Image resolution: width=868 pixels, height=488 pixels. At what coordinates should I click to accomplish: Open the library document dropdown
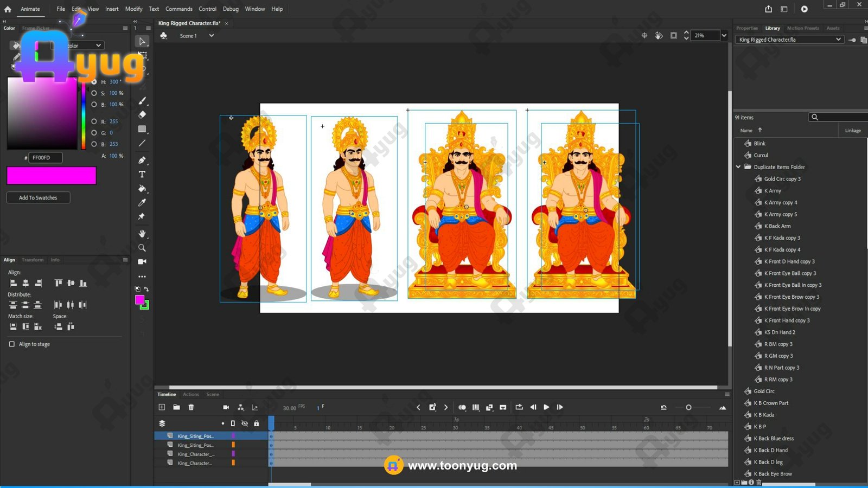pyautogui.click(x=789, y=40)
